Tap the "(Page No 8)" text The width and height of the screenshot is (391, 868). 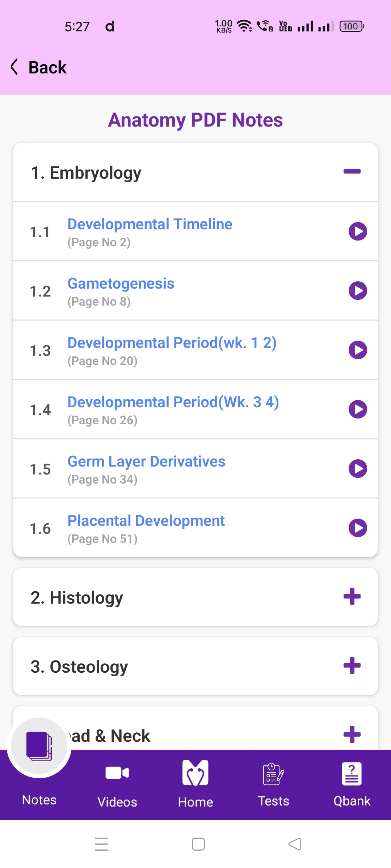click(99, 302)
